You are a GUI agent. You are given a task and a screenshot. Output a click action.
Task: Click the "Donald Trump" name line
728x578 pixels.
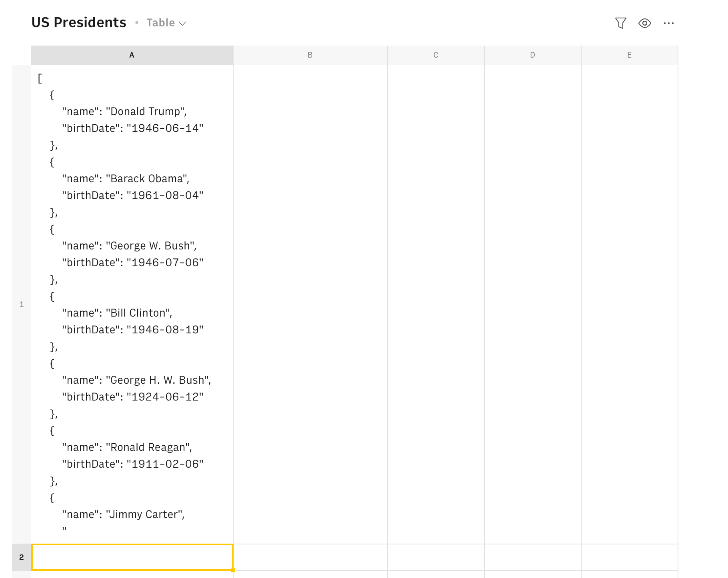(124, 112)
